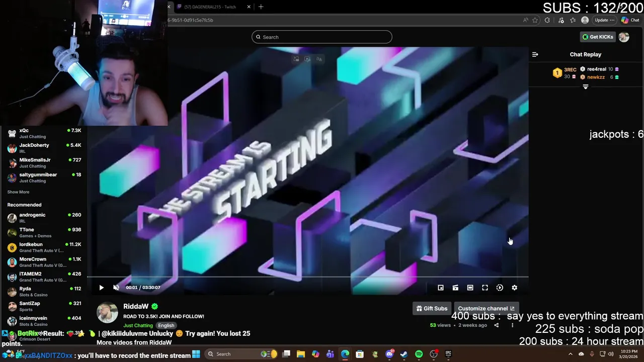Expand the chat leaderboard chevron
This screenshot has width=644, height=362.
(586, 86)
